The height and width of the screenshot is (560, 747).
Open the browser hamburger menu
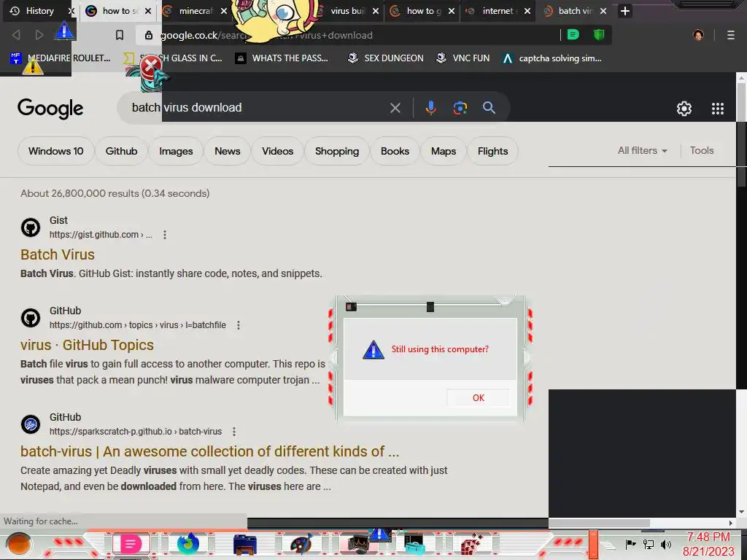[731, 35]
